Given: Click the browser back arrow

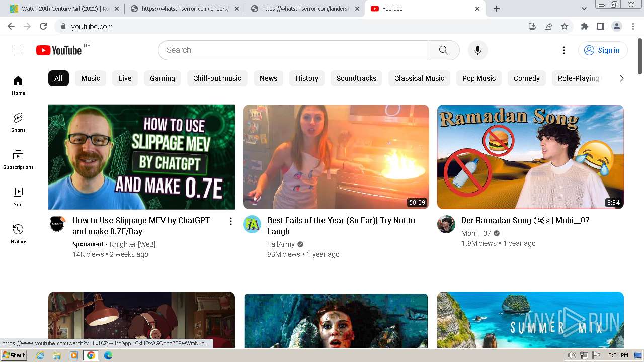Looking at the screenshot, I should coord(11,26).
